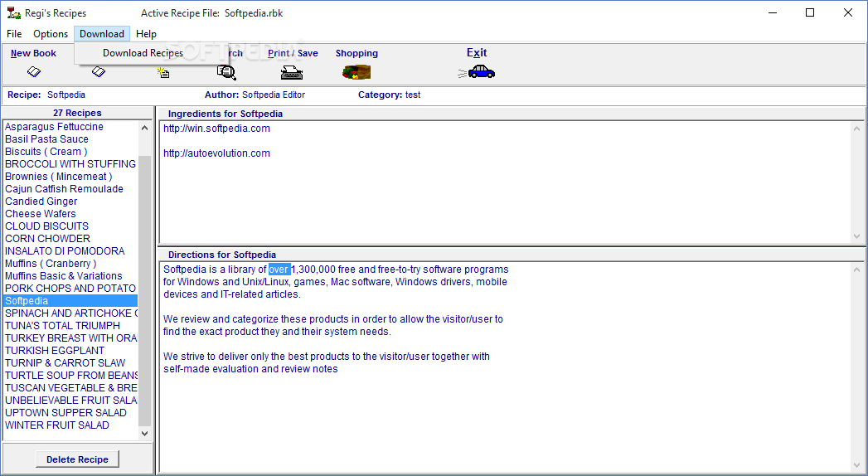
Task: Select Asparagus Fettuccine recipe
Action: point(70,127)
